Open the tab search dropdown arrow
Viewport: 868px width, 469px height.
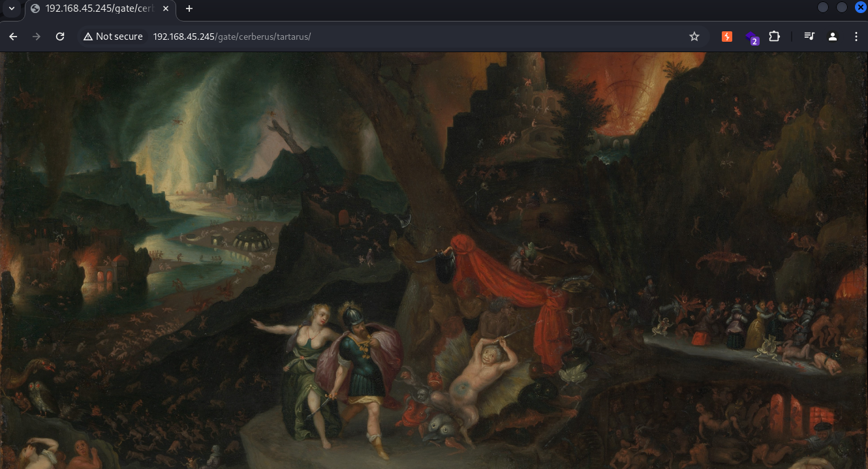click(11, 8)
